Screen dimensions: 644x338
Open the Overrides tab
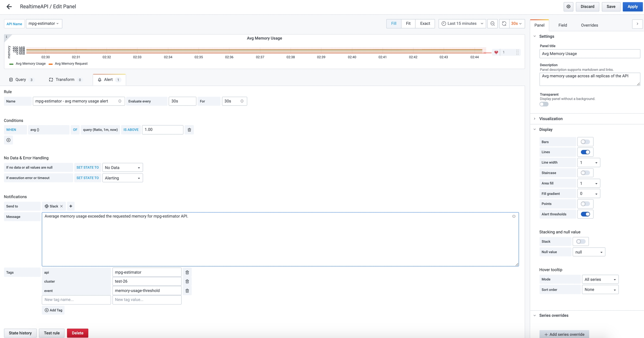(589, 25)
